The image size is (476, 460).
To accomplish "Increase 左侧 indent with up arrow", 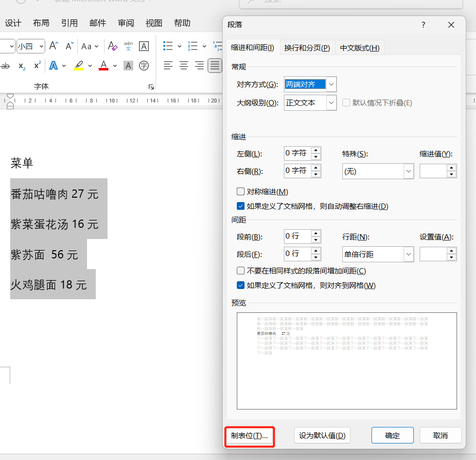I will click(x=316, y=150).
